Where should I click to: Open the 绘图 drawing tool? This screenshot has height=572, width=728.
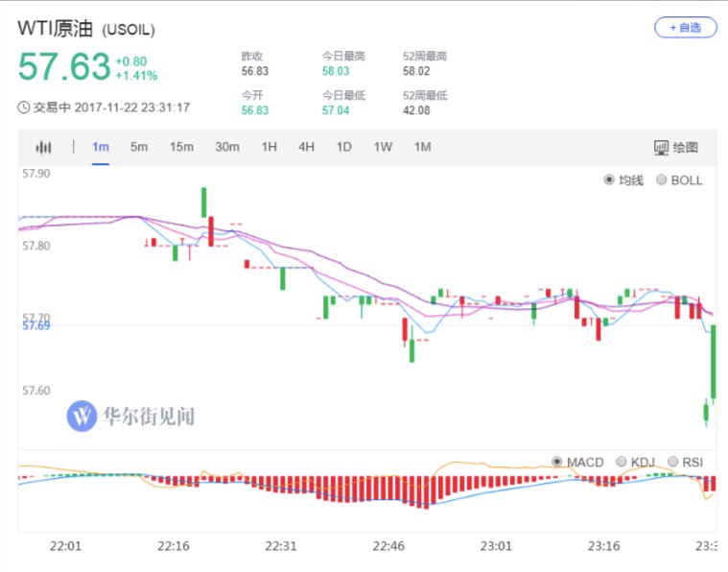point(675,147)
